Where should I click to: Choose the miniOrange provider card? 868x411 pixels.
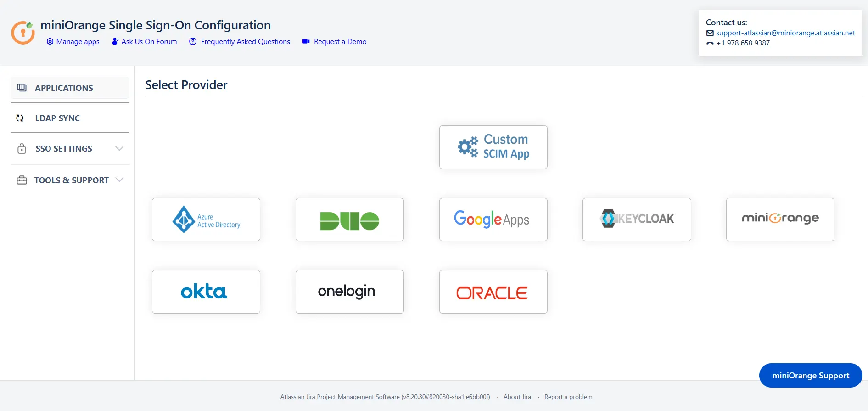pos(780,220)
